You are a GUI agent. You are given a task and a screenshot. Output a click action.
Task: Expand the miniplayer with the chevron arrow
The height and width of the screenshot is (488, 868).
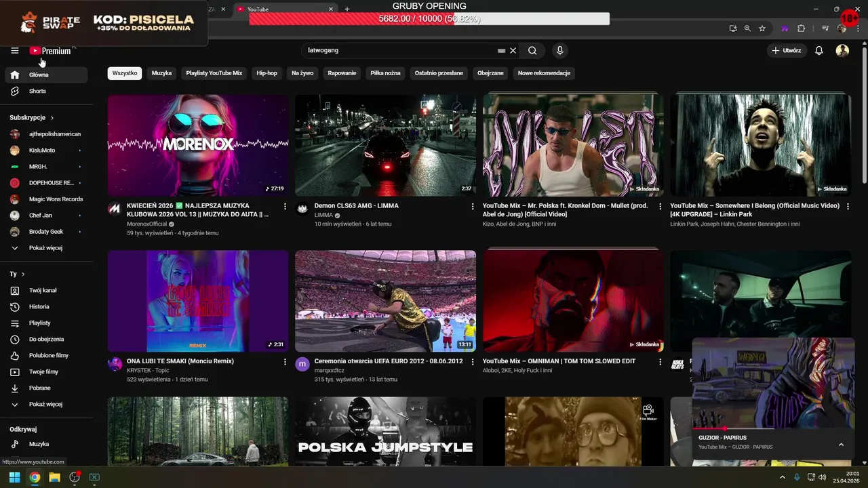click(x=841, y=445)
